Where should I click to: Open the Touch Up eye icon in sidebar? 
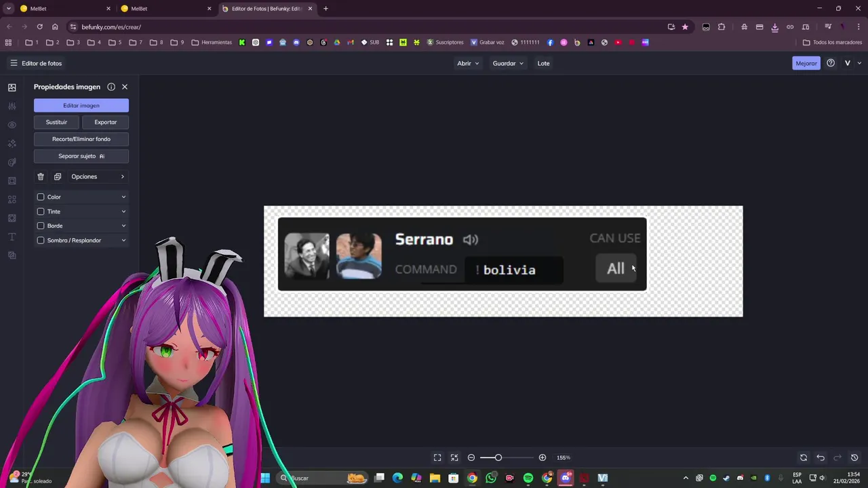coord(12,125)
